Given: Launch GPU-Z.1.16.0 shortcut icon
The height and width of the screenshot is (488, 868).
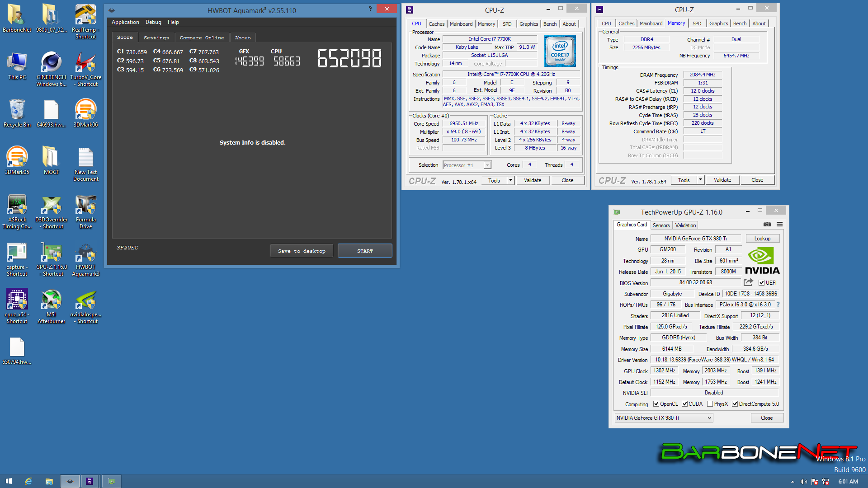Looking at the screenshot, I should (51, 259).
